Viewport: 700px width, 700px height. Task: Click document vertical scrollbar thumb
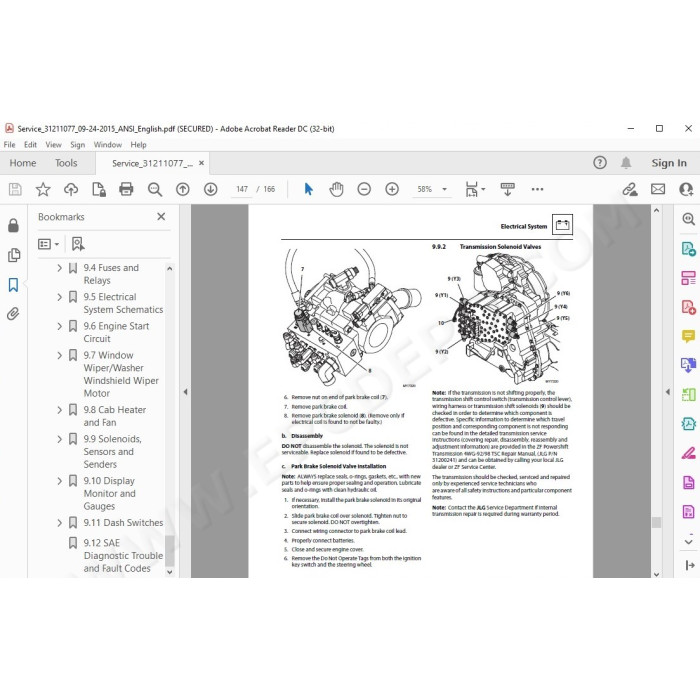click(656, 522)
